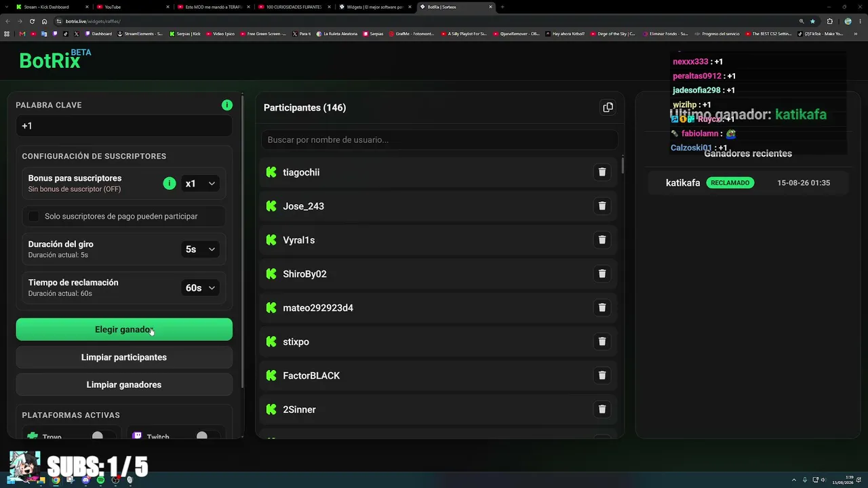Screen dimensions: 868x488
Task: Open a new browser tab with plus
Action: click(x=502, y=7)
